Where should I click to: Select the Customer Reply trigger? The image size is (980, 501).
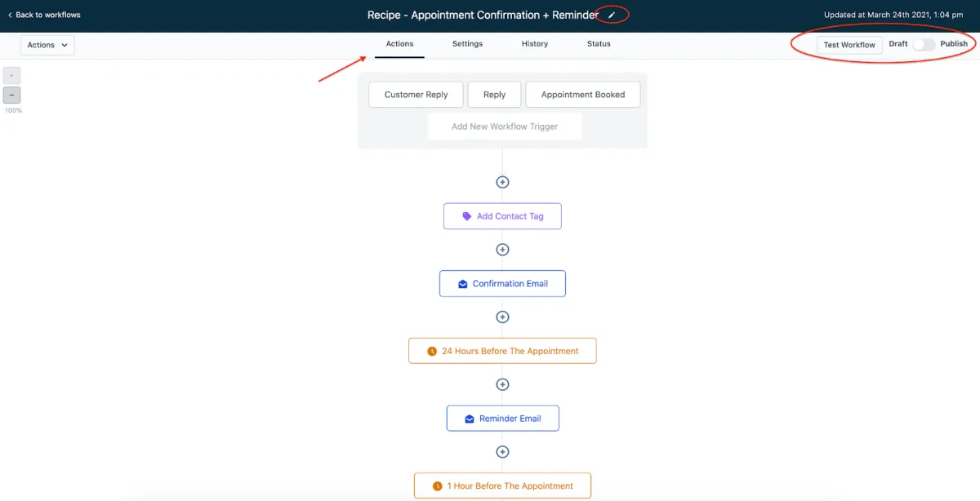(416, 95)
